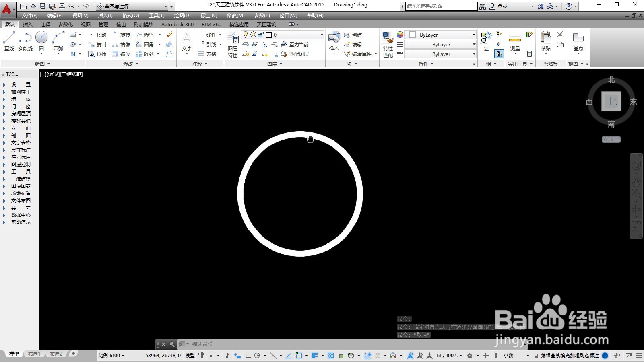The width and height of the screenshot is (644, 362).
Task: Click the 复制 copy tool
Action: (x=97, y=44)
